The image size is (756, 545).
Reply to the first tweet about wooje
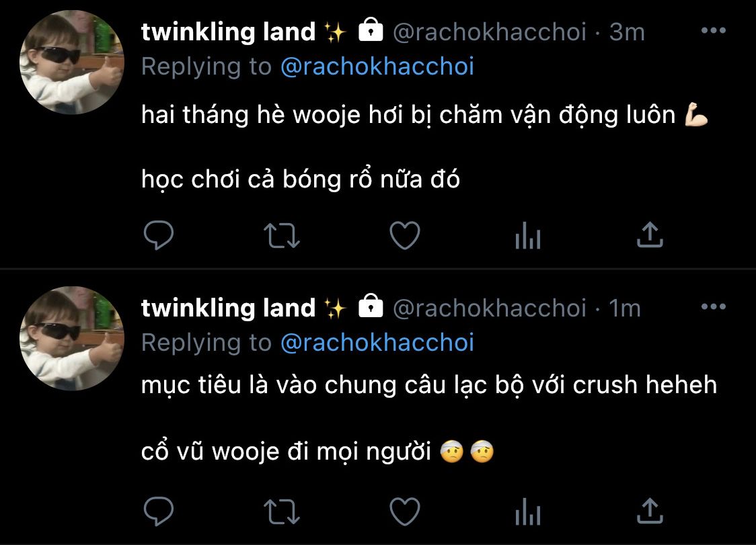coord(159,235)
